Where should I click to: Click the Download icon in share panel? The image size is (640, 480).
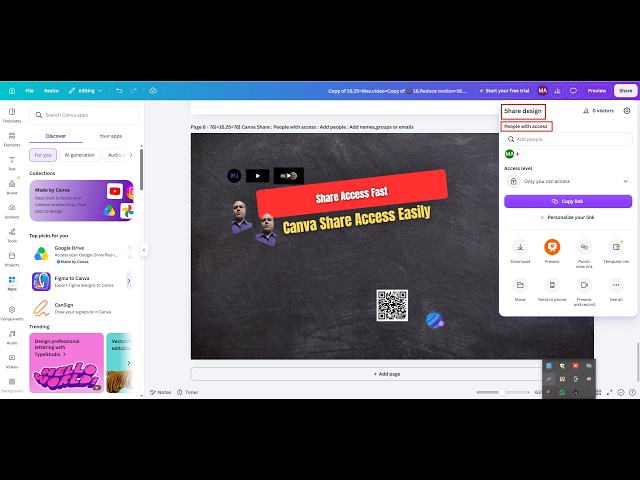(520, 247)
